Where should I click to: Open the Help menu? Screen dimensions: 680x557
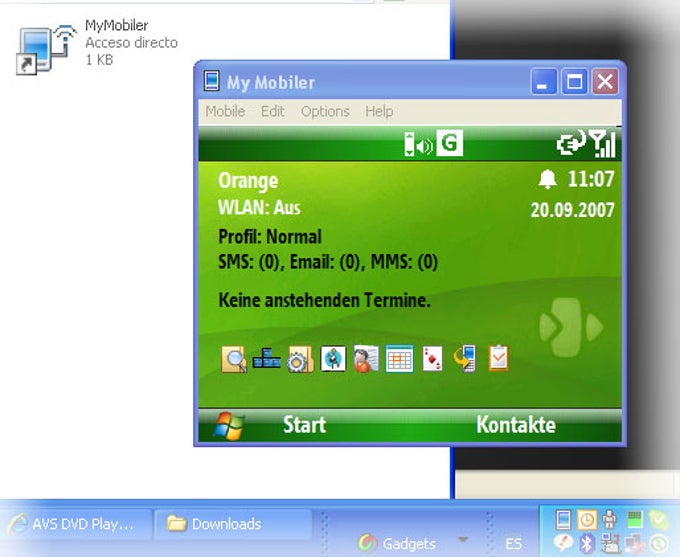click(379, 111)
